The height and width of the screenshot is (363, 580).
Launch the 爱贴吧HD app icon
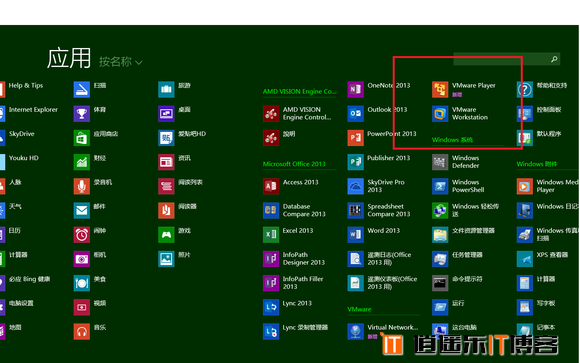coord(166,138)
